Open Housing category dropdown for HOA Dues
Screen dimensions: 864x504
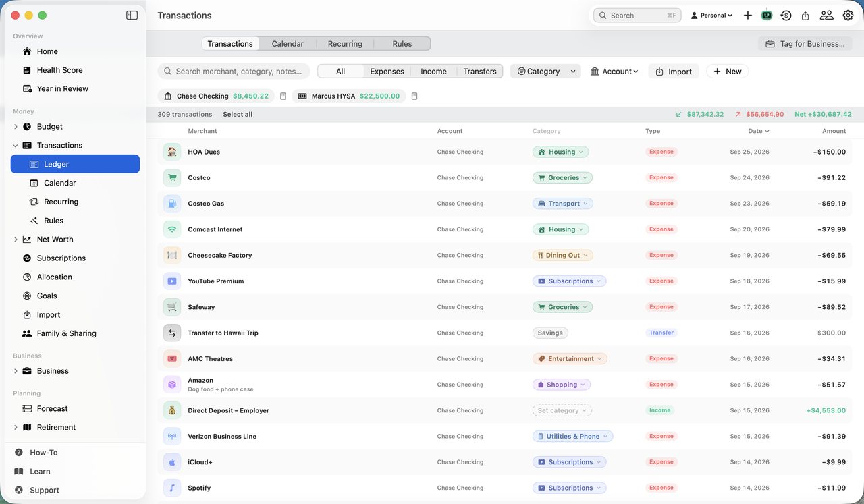561,152
